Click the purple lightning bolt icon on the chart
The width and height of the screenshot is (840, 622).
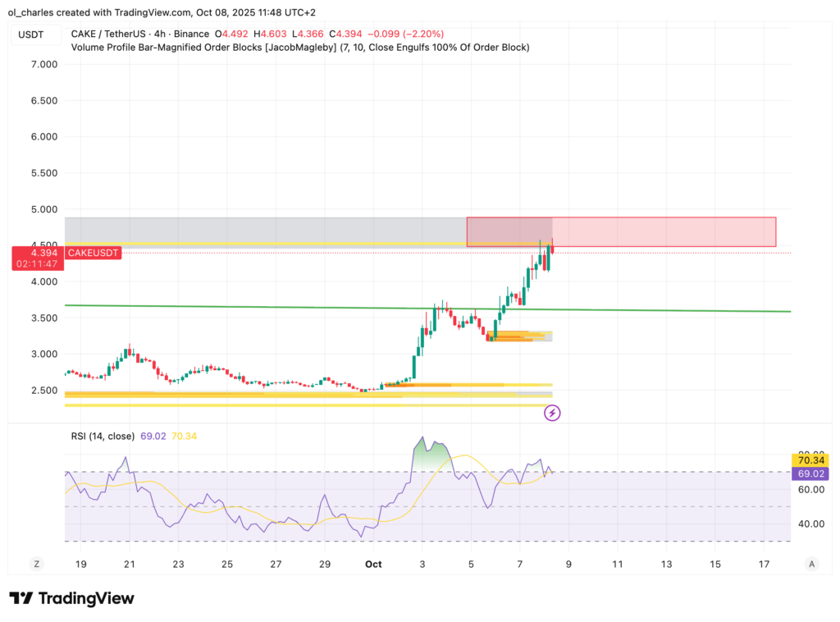tap(552, 413)
